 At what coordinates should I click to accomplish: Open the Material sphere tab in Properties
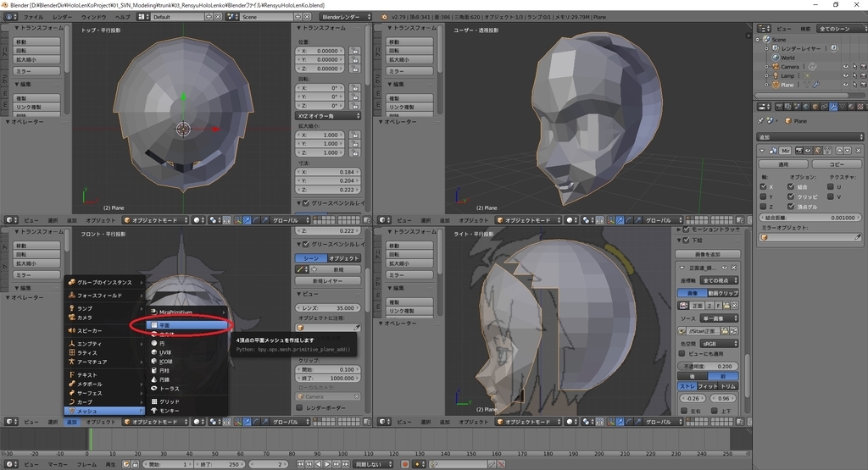tap(851, 107)
